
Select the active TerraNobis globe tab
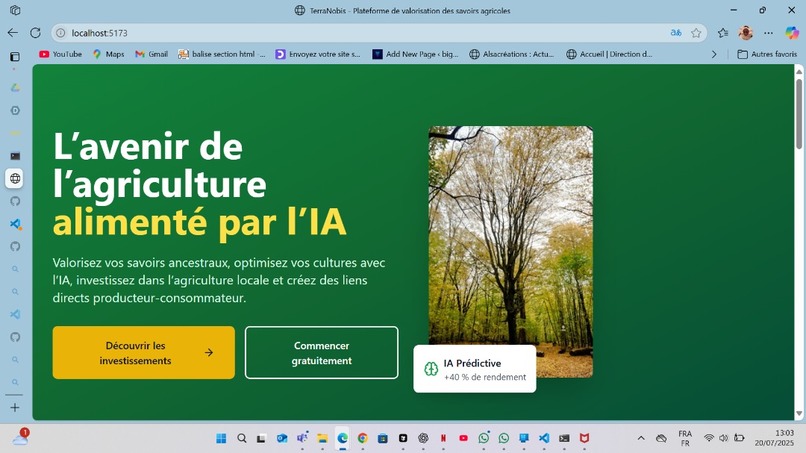(x=15, y=178)
